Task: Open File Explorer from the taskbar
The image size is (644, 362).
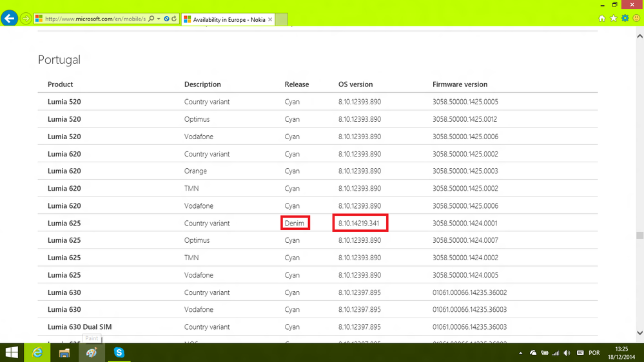Action: 64,352
